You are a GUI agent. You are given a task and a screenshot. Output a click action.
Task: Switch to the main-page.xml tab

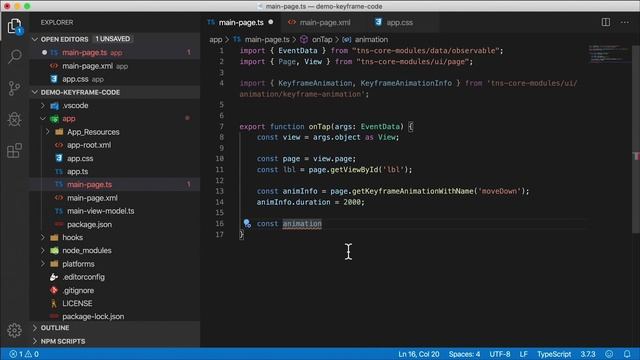(x=324, y=22)
